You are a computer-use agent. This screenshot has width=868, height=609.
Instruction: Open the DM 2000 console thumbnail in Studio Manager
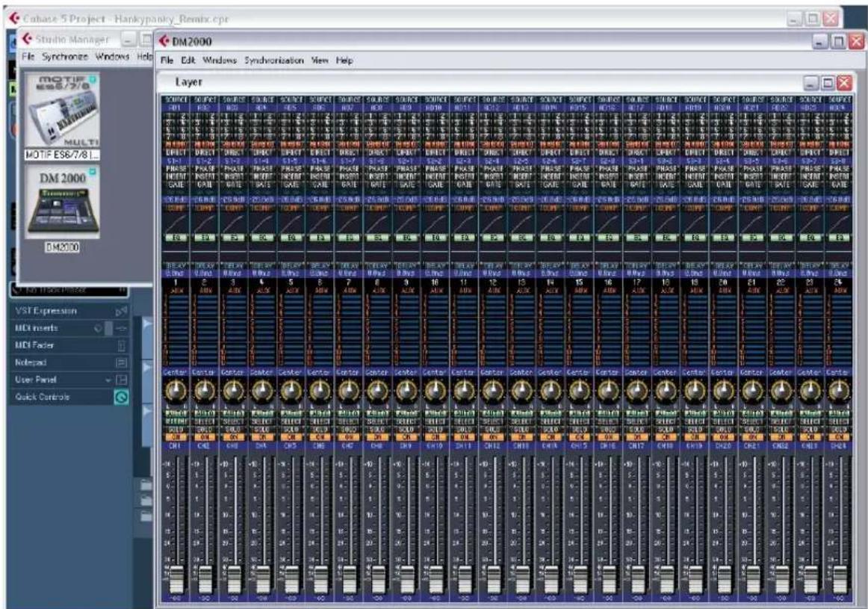coord(62,202)
